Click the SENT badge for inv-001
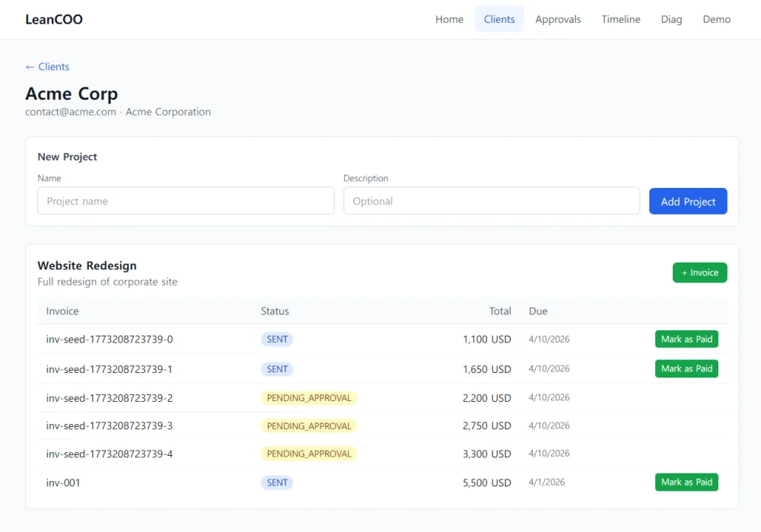Screen dimensions: 761x532 [x=277, y=483]
